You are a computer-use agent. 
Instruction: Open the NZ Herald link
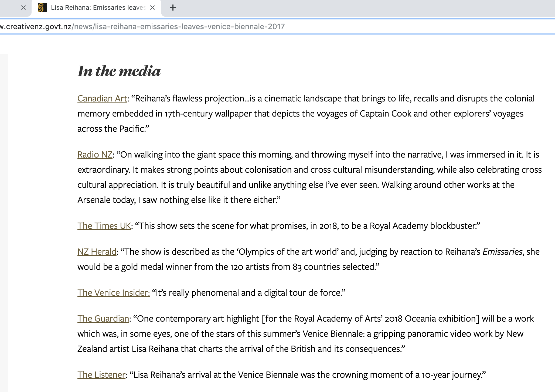tap(97, 252)
